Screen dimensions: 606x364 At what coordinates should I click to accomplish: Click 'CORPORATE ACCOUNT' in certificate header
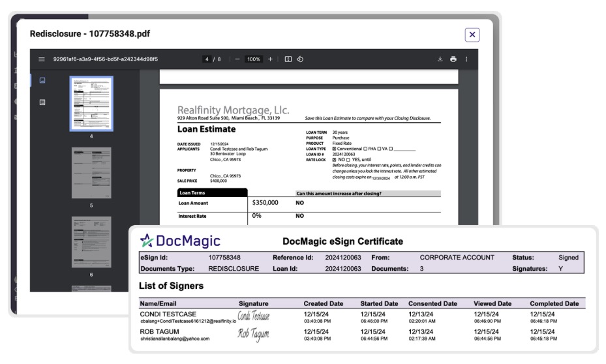point(457,258)
